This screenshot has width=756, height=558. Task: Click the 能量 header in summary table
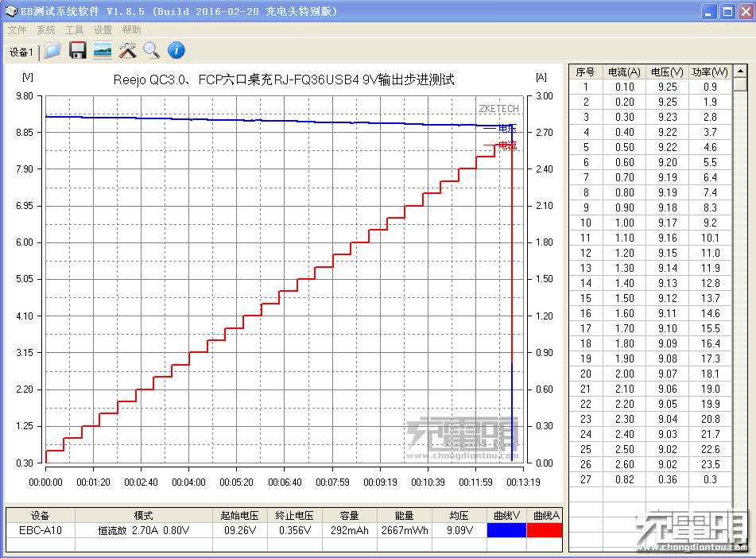tap(405, 516)
